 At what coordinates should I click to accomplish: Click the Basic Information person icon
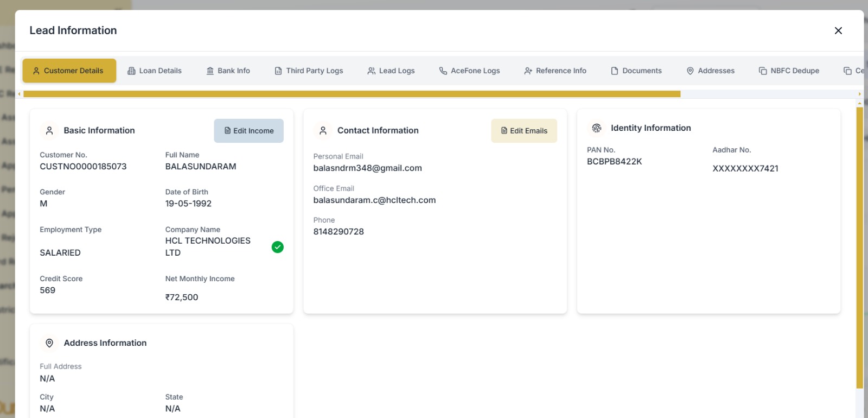pyautogui.click(x=49, y=131)
